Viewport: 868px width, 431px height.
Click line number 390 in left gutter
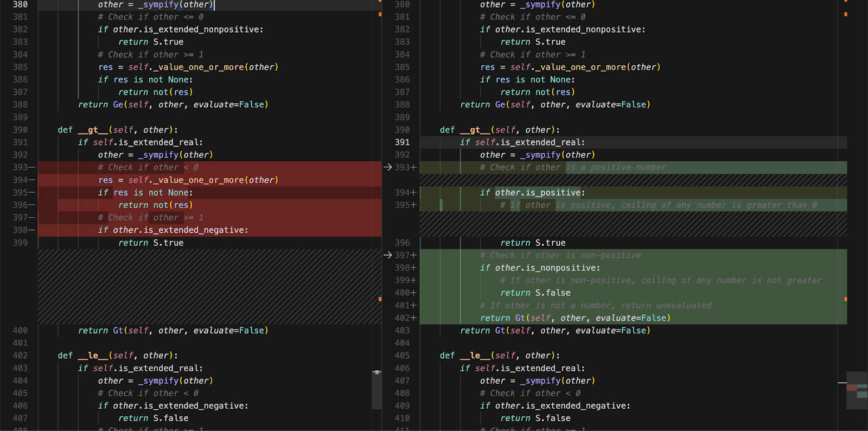point(20,130)
